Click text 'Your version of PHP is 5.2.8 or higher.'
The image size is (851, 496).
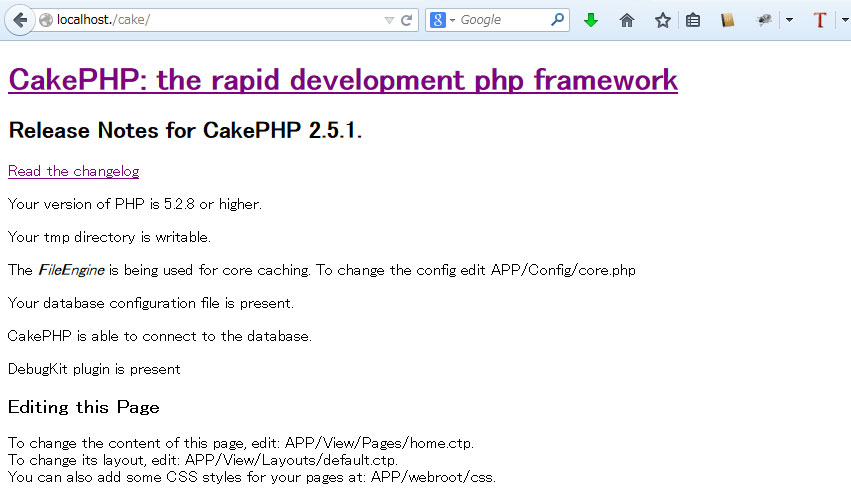[135, 205]
